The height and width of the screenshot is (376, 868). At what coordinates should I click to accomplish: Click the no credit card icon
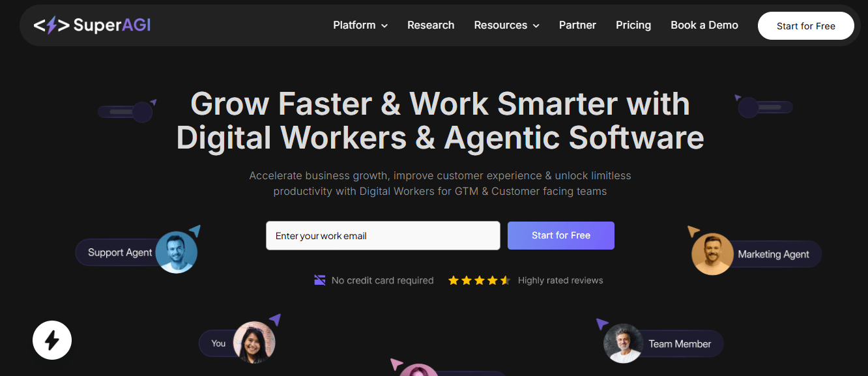tap(320, 280)
